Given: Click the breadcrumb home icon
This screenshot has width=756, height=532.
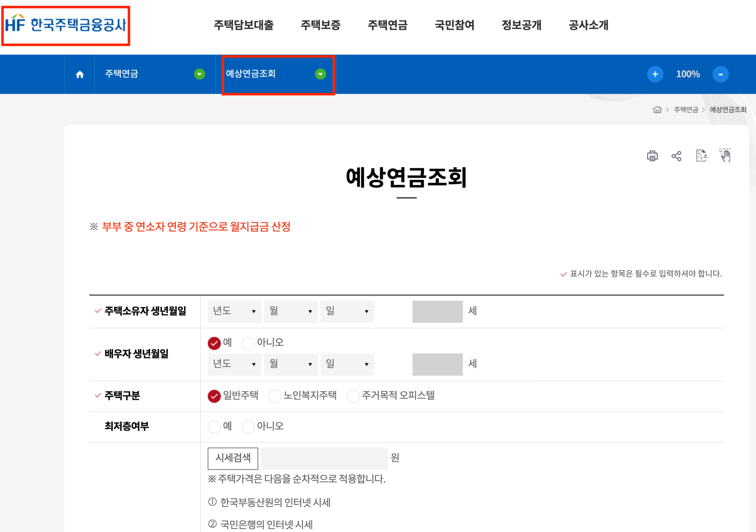Looking at the screenshot, I should pyautogui.click(x=657, y=110).
